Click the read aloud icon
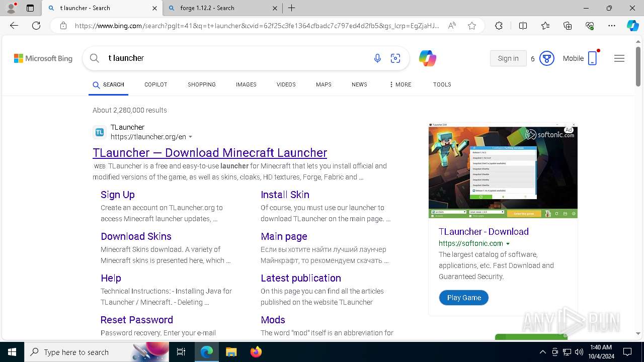This screenshot has height=362, width=644. click(452, 26)
